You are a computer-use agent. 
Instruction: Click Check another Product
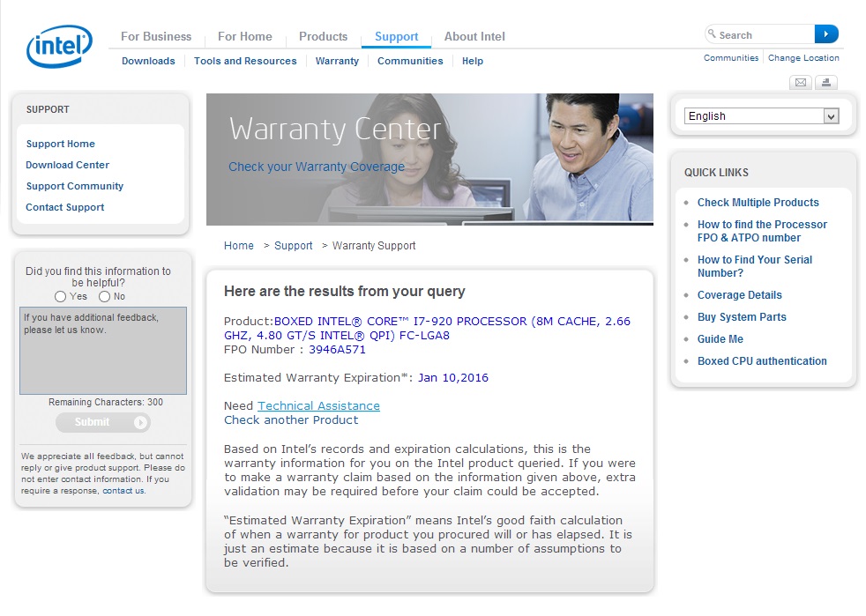click(291, 420)
